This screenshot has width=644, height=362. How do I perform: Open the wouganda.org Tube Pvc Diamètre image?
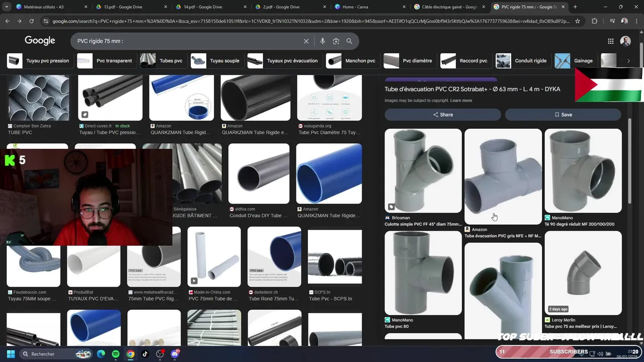click(330, 98)
